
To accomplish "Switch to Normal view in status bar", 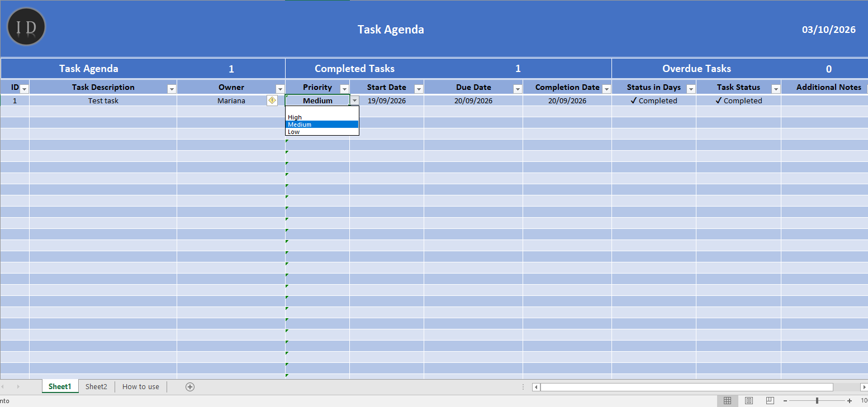I will (728, 401).
